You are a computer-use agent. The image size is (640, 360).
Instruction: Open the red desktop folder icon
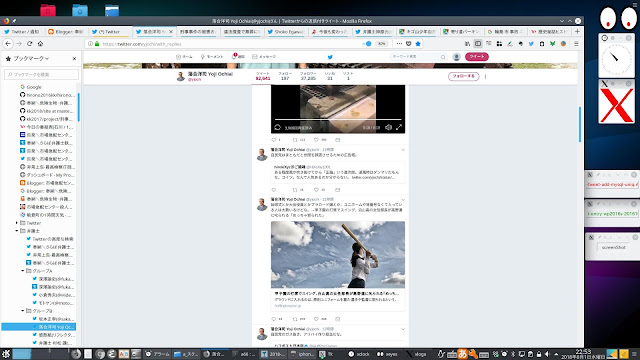(x=48, y=10)
